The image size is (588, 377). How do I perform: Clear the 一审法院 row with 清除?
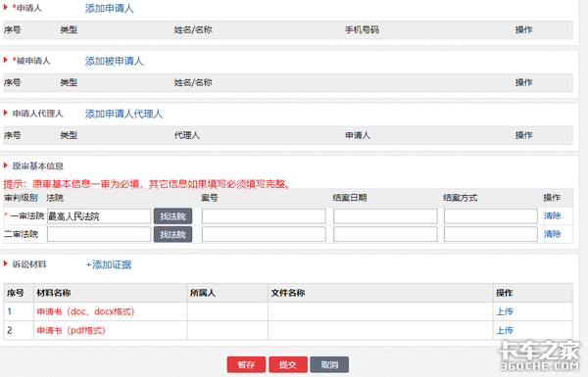point(553,215)
